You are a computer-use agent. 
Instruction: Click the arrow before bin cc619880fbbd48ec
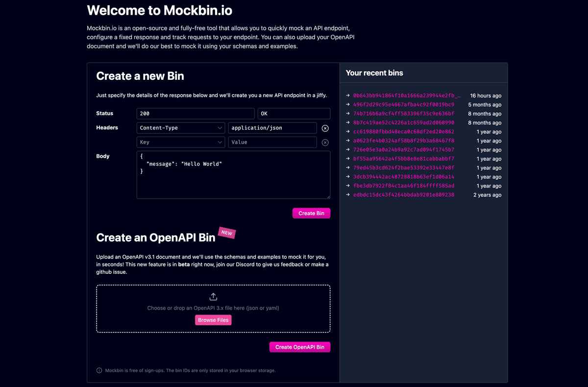[347, 131]
